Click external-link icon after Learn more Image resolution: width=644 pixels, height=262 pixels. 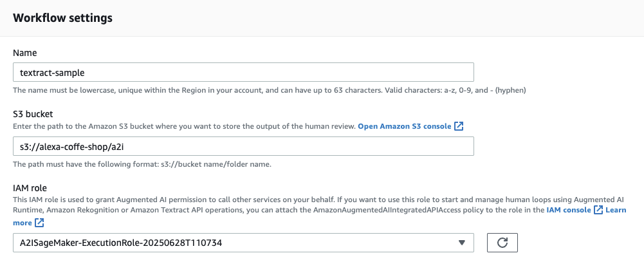click(39, 223)
